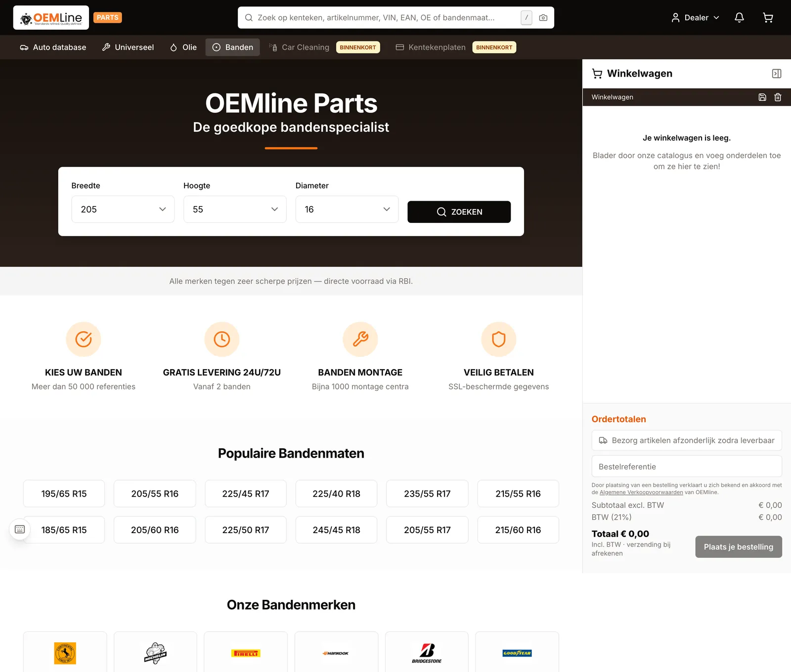This screenshot has height=672, width=791.
Task: Save the current Winkelwagen
Action: pos(762,97)
